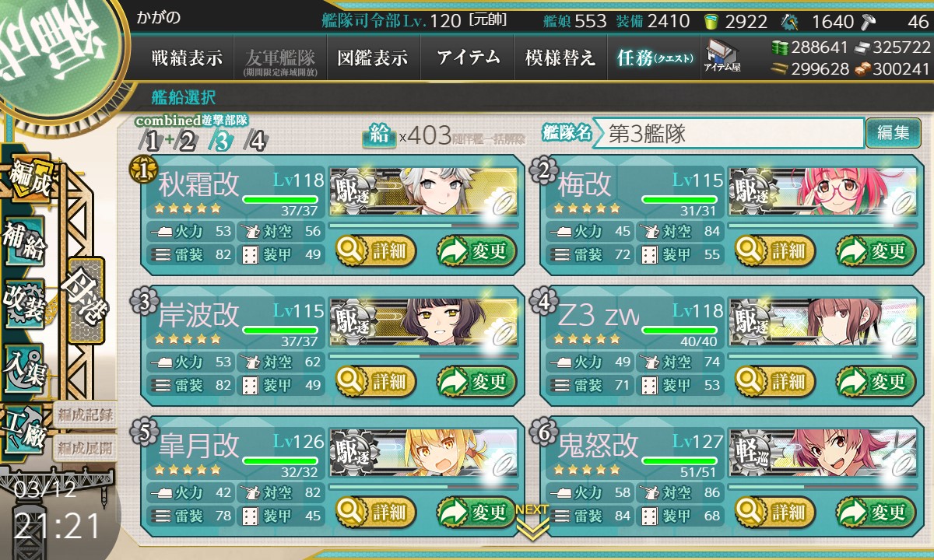This screenshot has height=560, width=934.
Task: Open the 図鑑表示 encyclopedia menu
Action: pyautogui.click(x=373, y=58)
